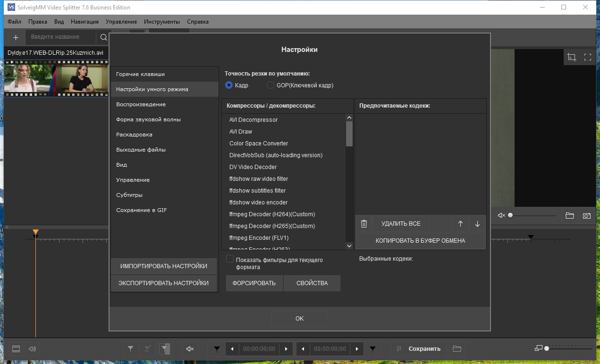Viewport: 600px width, 364px height.
Task: Click the timeline zoom slider handle
Action: (547, 348)
